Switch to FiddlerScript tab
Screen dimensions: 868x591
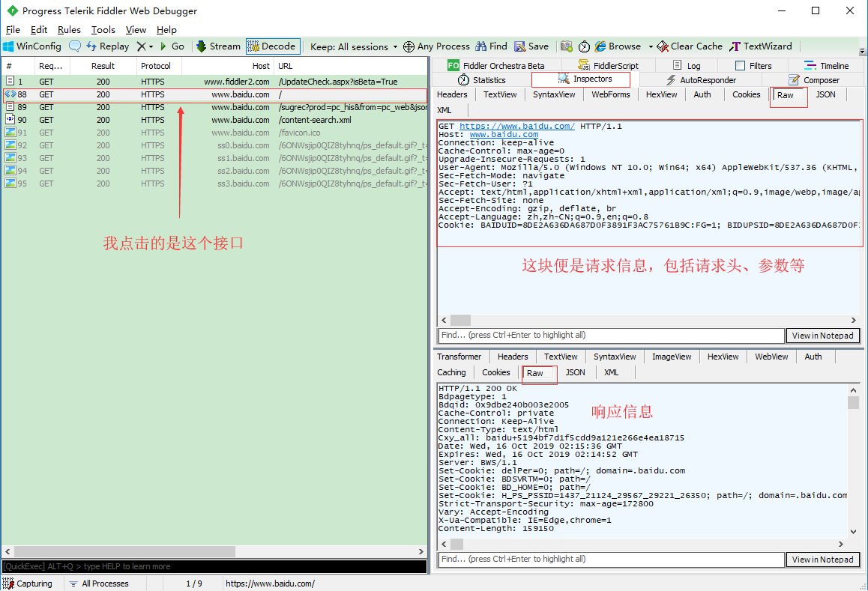pyautogui.click(x=608, y=66)
